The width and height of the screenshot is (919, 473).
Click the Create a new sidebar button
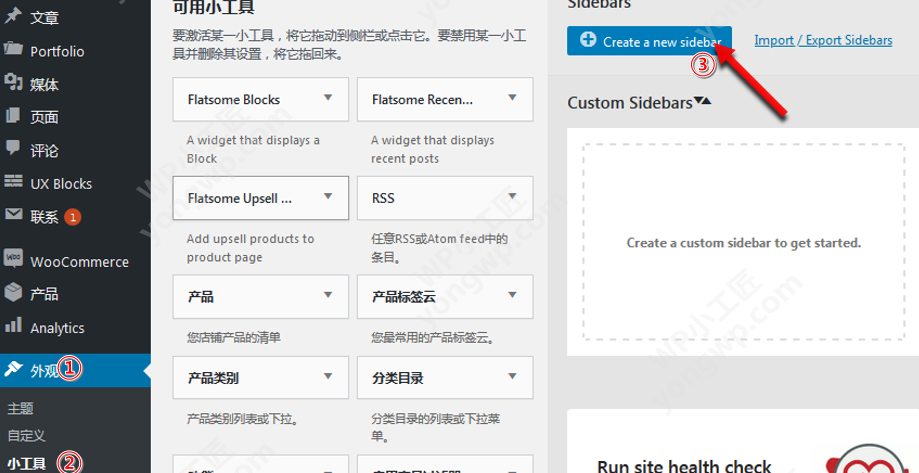(x=649, y=41)
